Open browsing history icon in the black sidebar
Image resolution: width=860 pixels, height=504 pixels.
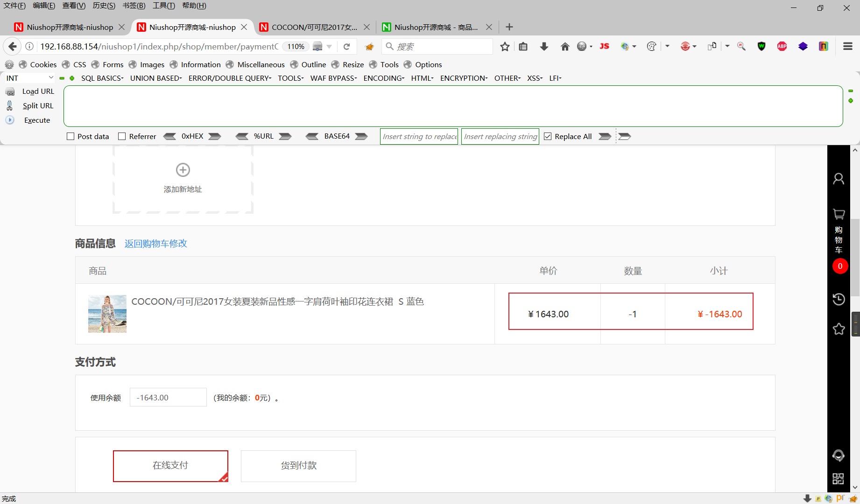(x=839, y=299)
